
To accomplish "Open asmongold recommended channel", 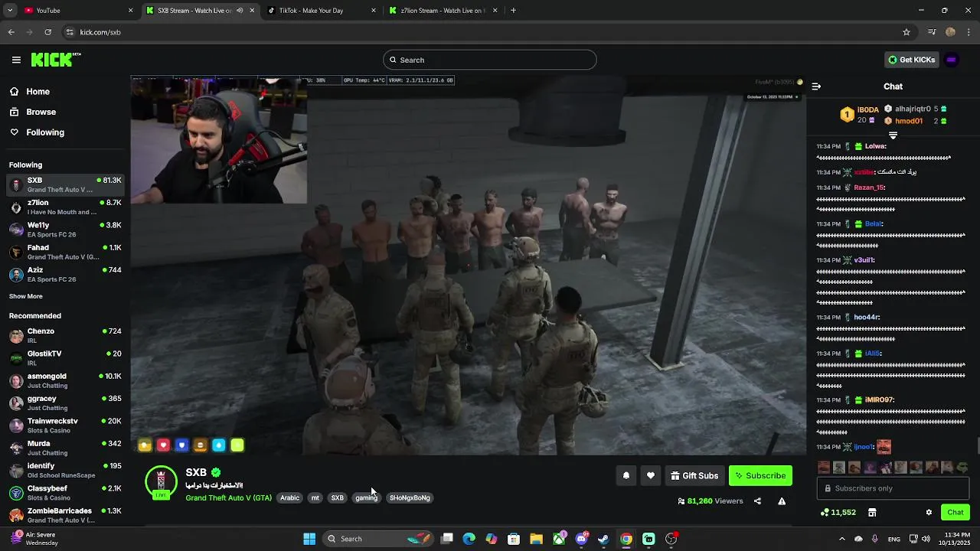I will (65, 380).
